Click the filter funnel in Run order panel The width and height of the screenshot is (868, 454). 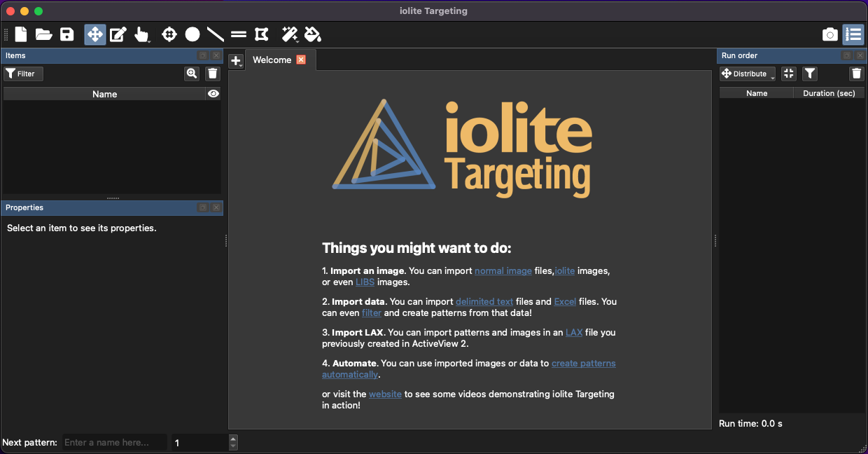(810, 73)
